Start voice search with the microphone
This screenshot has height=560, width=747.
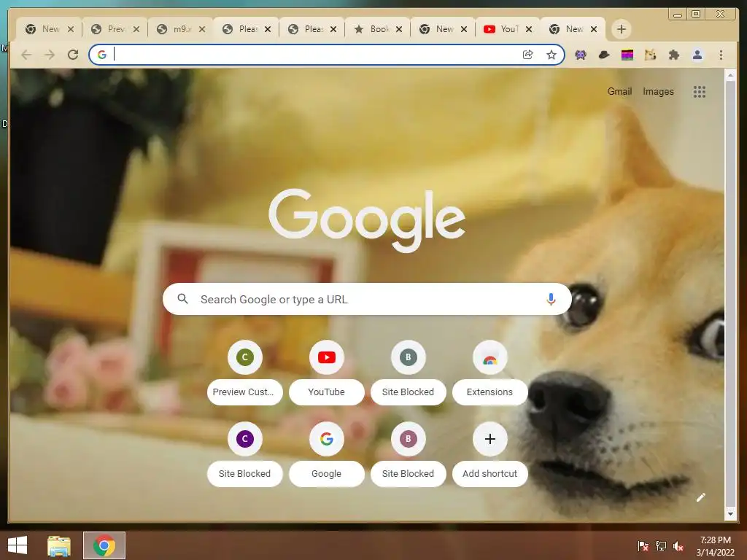(551, 299)
